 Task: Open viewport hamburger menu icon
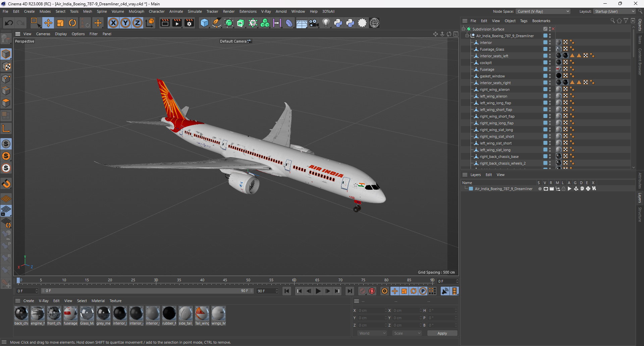[x=18, y=34]
